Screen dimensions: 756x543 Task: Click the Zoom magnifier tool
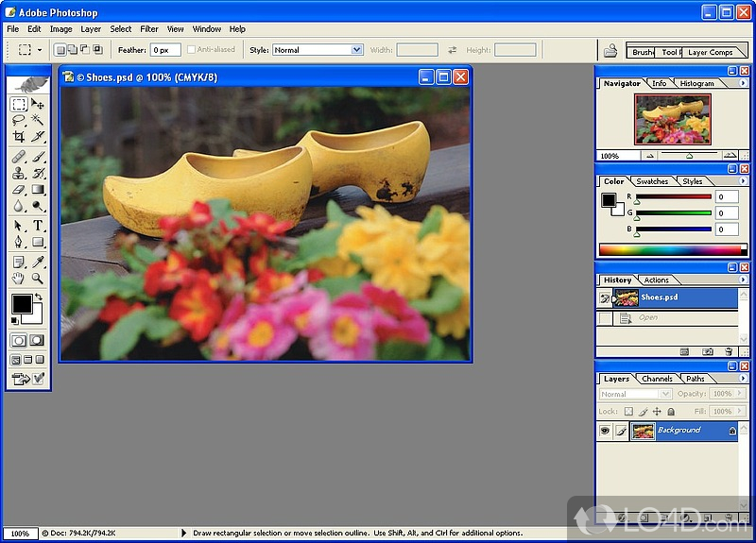[38, 279]
